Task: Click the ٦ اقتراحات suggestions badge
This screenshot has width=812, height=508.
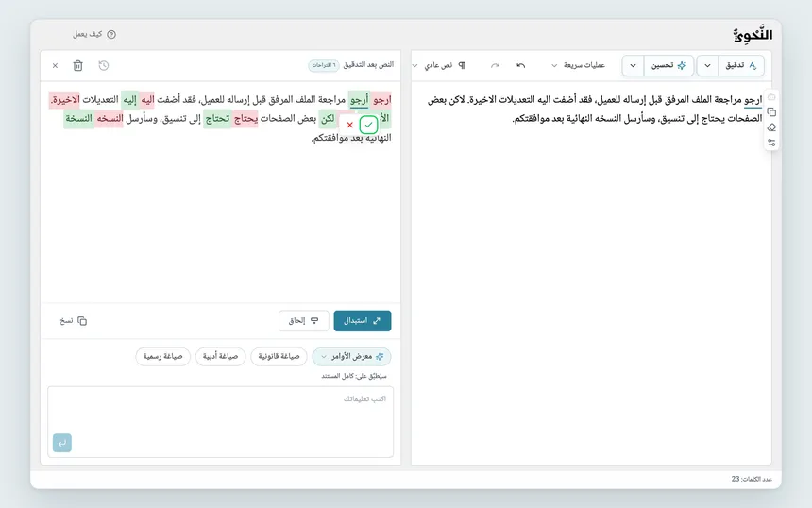Action: coord(324,65)
